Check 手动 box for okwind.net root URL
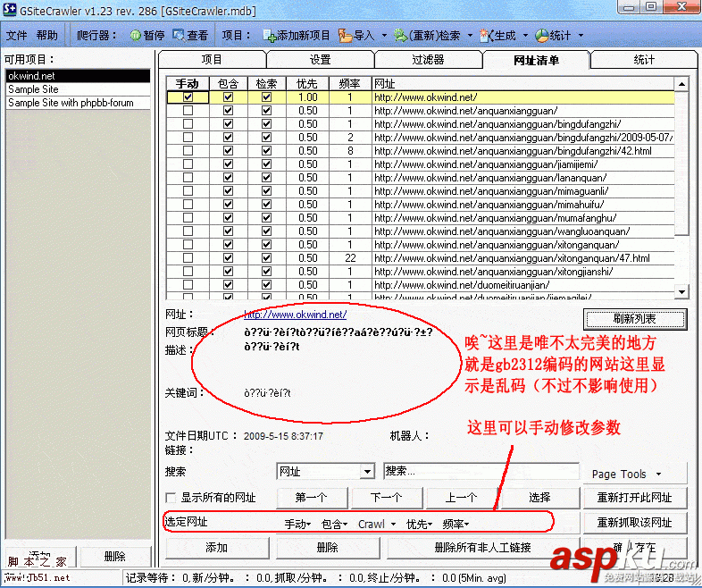Image resolution: width=702 pixels, height=588 pixels. 188,97
